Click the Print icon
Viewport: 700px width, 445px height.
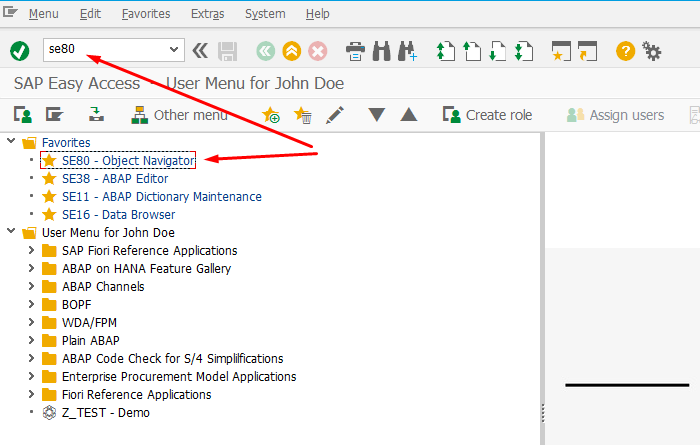pos(355,51)
